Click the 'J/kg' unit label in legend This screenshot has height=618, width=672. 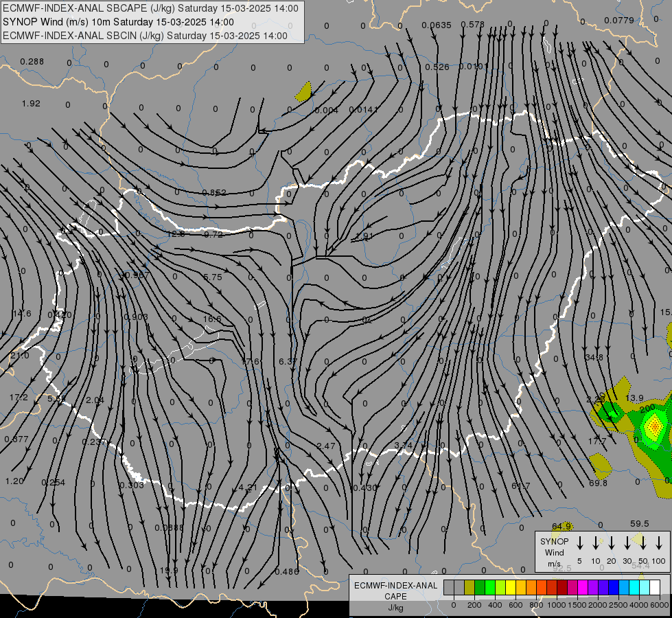point(395,608)
